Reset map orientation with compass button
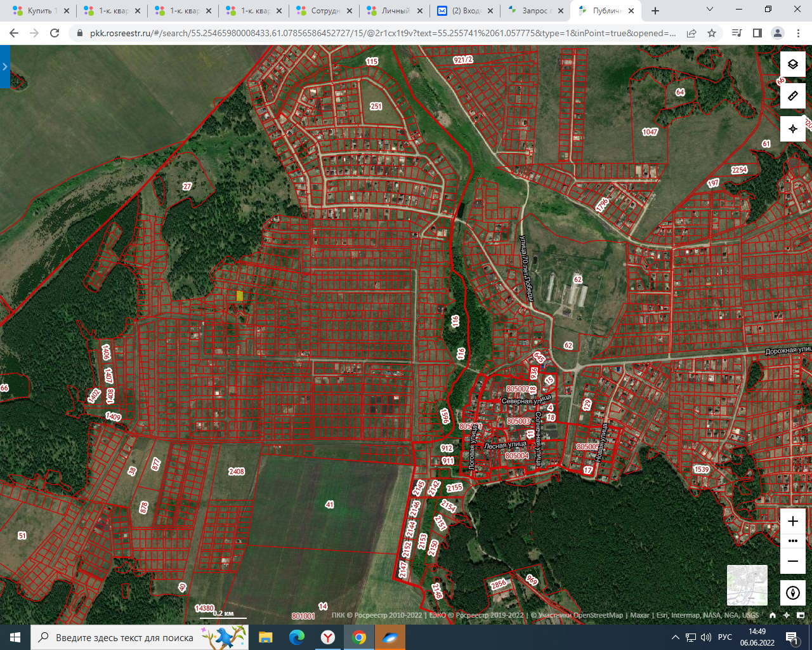 pos(793,593)
